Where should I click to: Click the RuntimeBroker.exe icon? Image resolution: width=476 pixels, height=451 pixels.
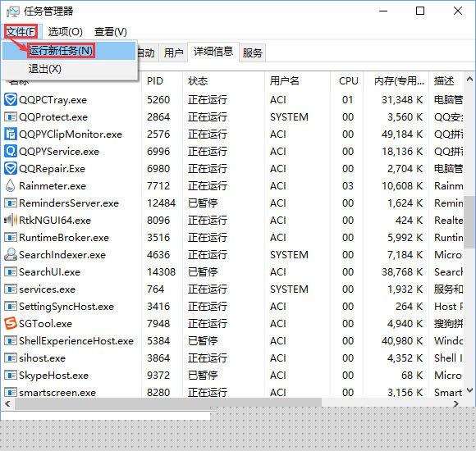pyautogui.click(x=11, y=237)
